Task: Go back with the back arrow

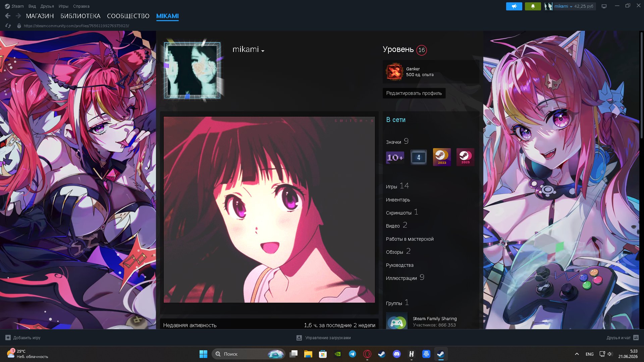Action: click(8, 16)
